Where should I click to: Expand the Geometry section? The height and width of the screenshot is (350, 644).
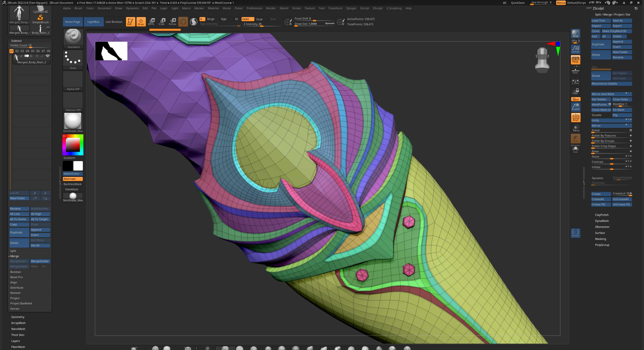point(18,317)
